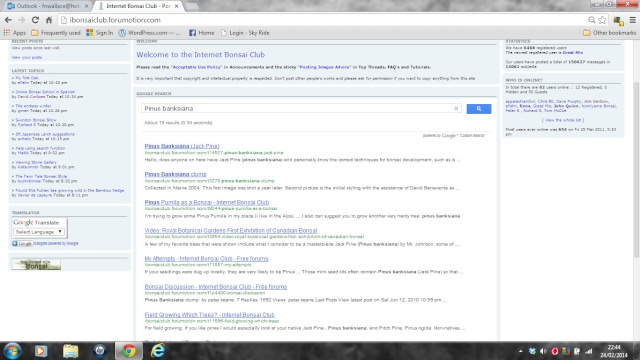The width and height of the screenshot is (640, 360).
Task: Open the browser home page icon
Action: pos(49,20)
